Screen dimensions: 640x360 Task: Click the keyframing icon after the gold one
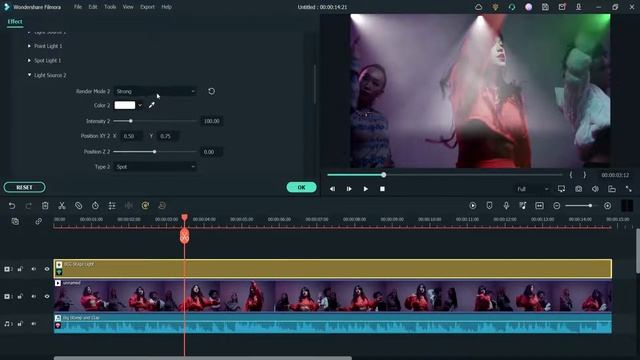(x=162, y=206)
